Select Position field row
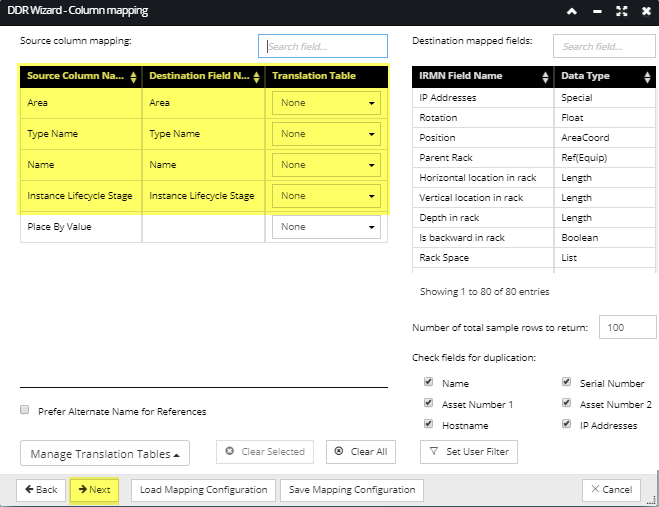 (534, 138)
